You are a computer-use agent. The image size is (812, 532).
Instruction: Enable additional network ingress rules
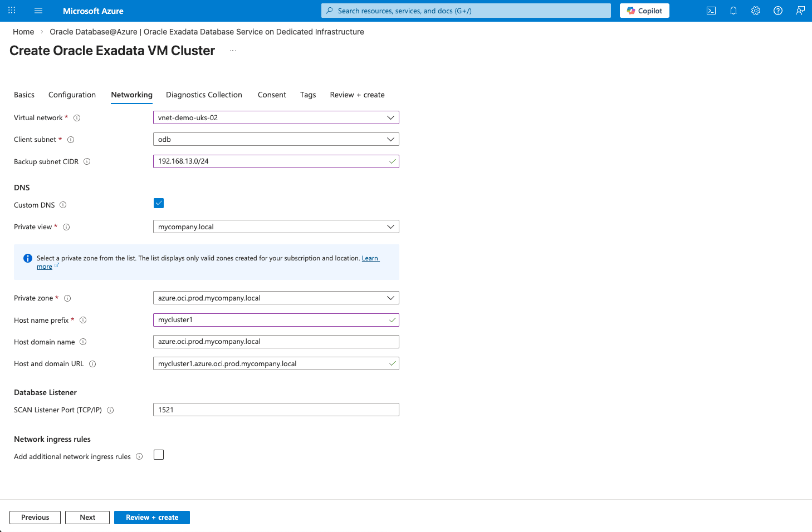click(x=159, y=455)
